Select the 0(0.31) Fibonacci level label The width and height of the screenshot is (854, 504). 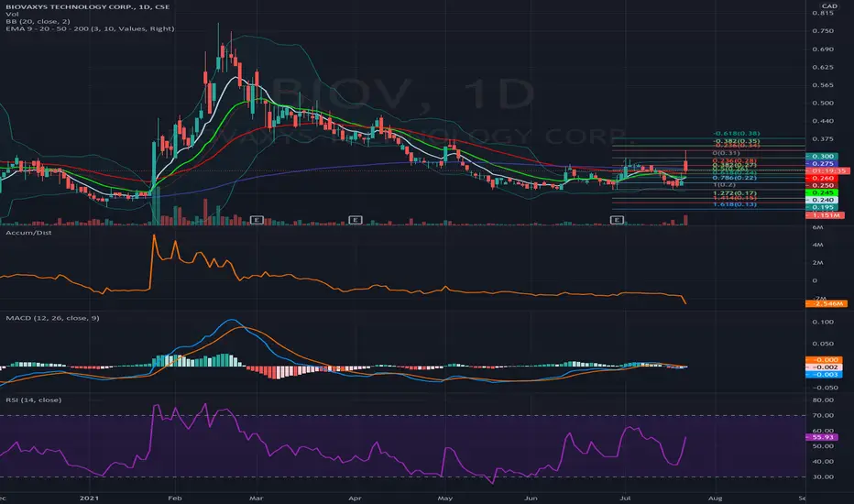pyautogui.click(x=726, y=153)
